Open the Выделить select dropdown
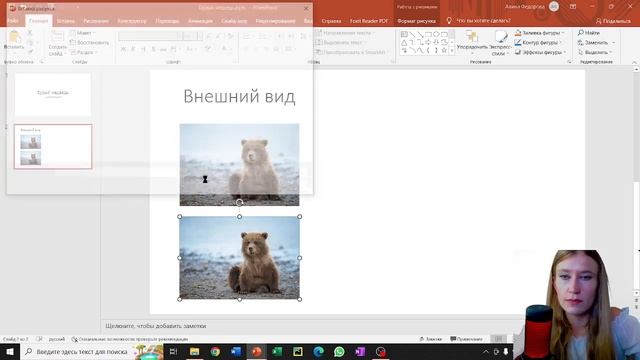640x360 pixels. tap(595, 52)
